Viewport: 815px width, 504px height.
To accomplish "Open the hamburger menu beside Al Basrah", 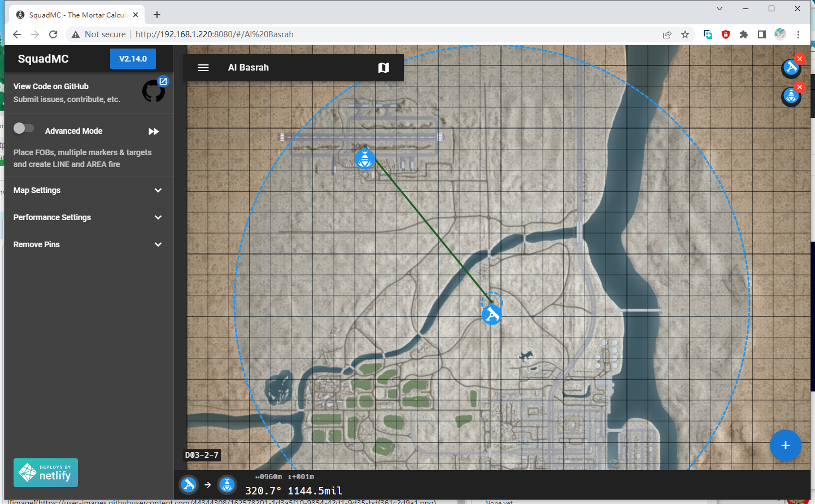I will 203,68.
